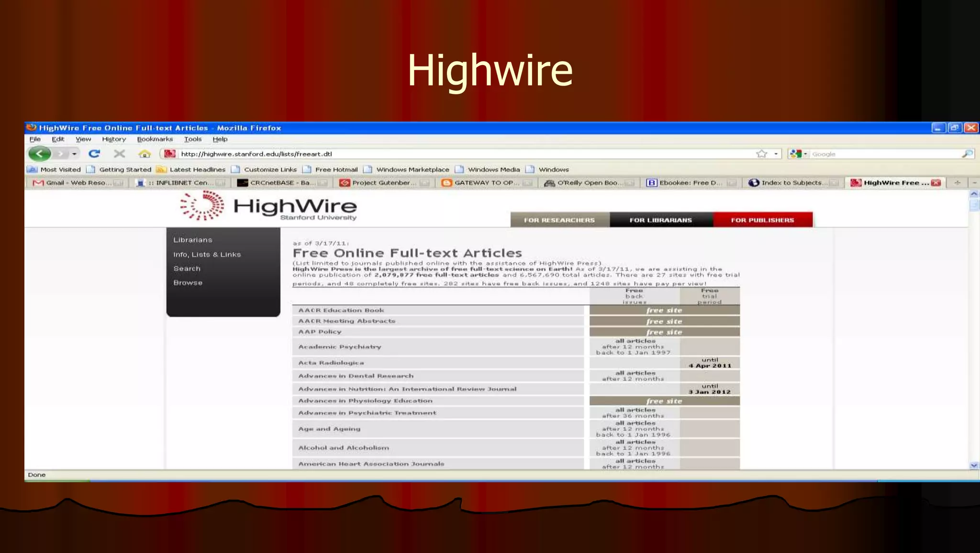The image size is (980, 553).
Task: Click Customize Links bookmark
Action: [x=264, y=169]
